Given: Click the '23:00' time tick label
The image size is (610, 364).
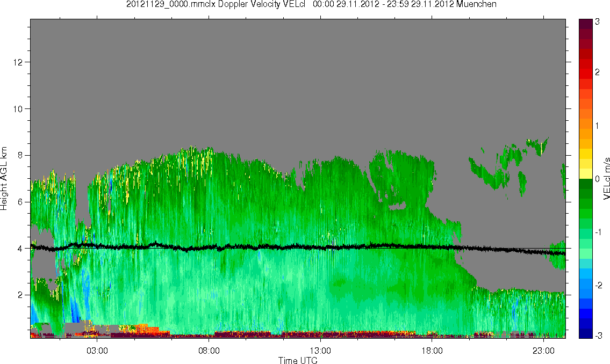Looking at the screenshot, I should pos(543,351).
